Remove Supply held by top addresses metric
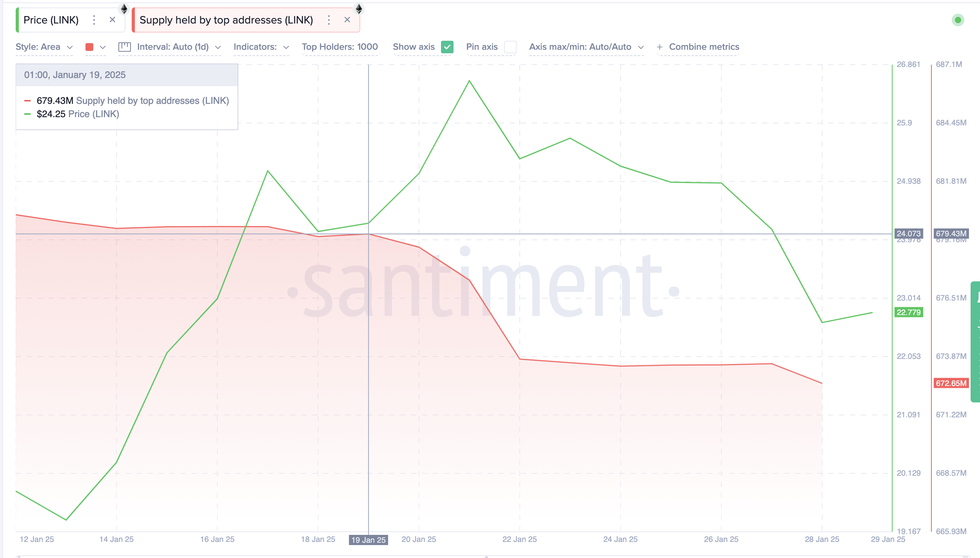The height and width of the screenshot is (558, 980). point(347,20)
